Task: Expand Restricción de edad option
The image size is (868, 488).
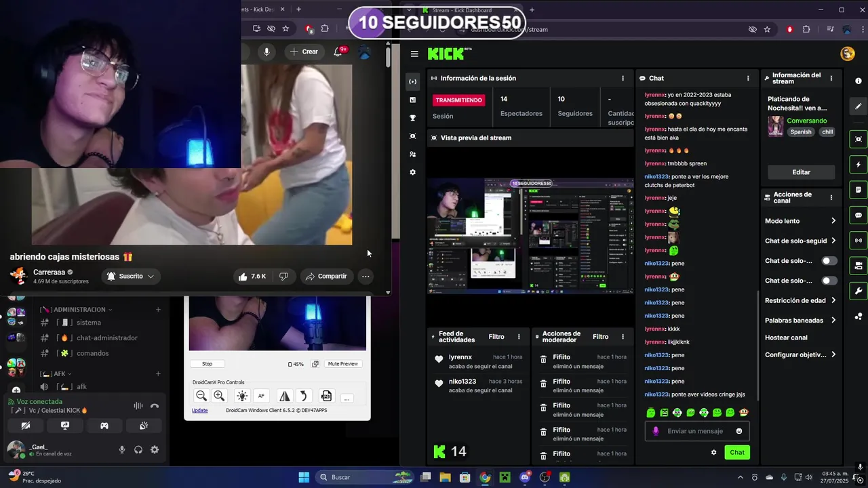Action: click(x=833, y=300)
